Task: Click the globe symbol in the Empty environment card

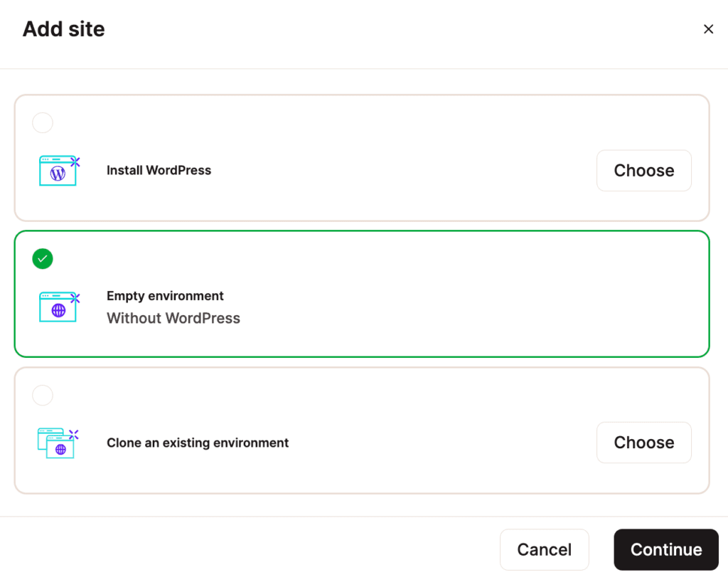Action: pos(58,309)
